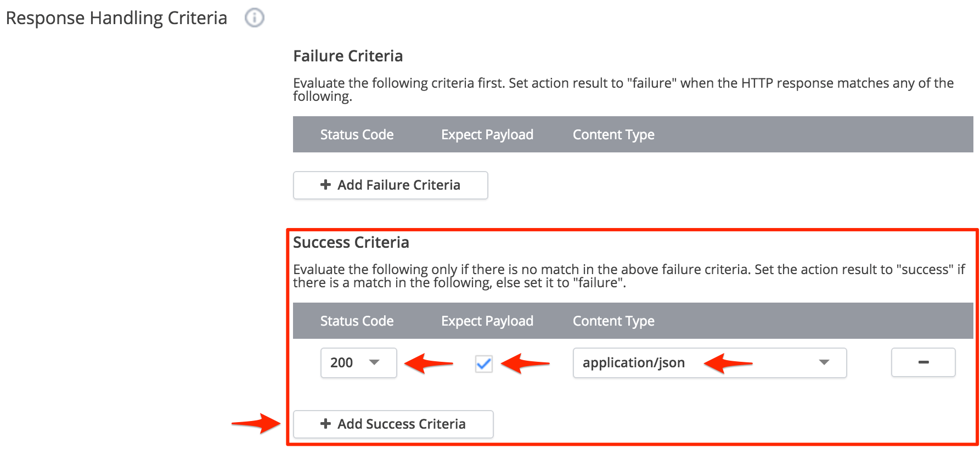980x455 pixels.
Task: Click the info icon beside Response Handling Criteria
Action: tap(254, 18)
